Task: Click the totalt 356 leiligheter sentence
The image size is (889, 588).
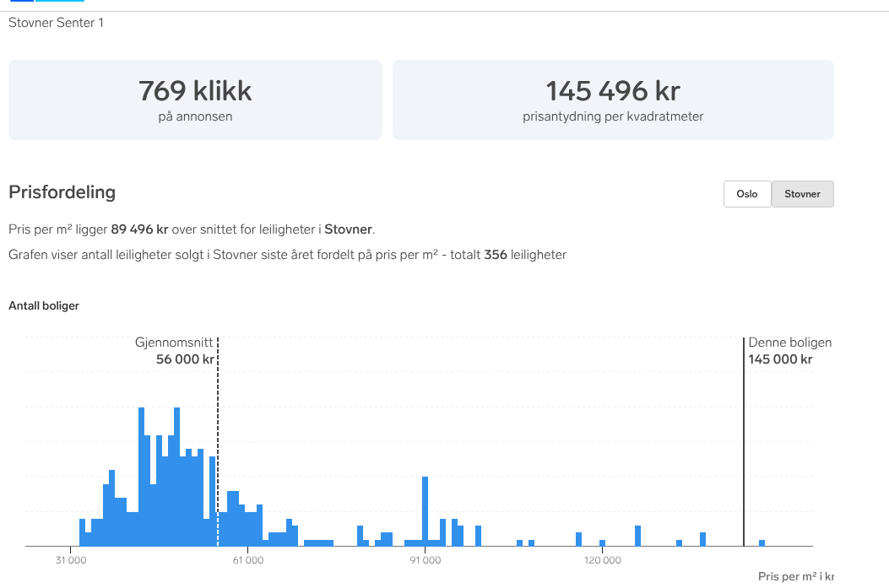Action: pyautogui.click(x=287, y=255)
